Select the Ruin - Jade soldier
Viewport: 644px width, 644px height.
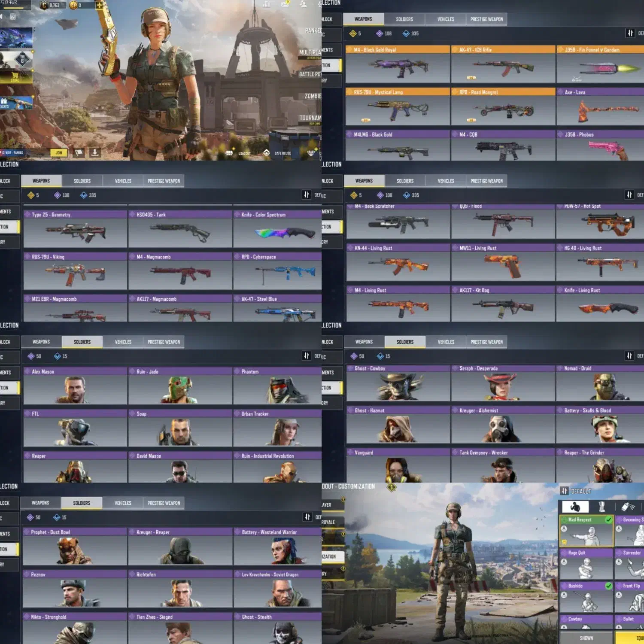[x=180, y=386]
